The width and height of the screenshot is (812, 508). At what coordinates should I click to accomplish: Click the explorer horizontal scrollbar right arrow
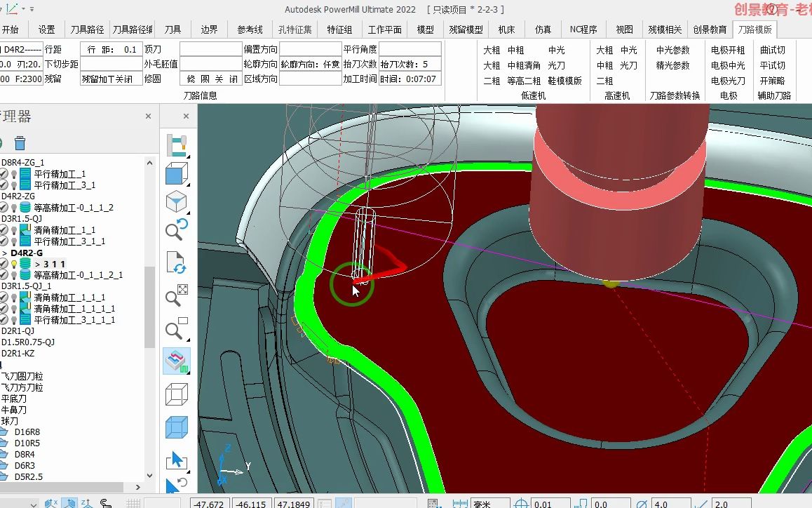click(x=137, y=487)
